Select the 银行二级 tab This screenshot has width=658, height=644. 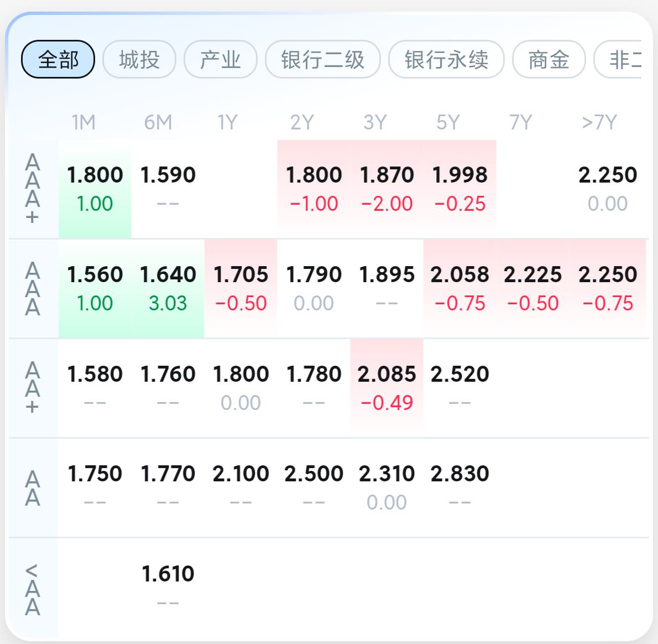tap(322, 59)
